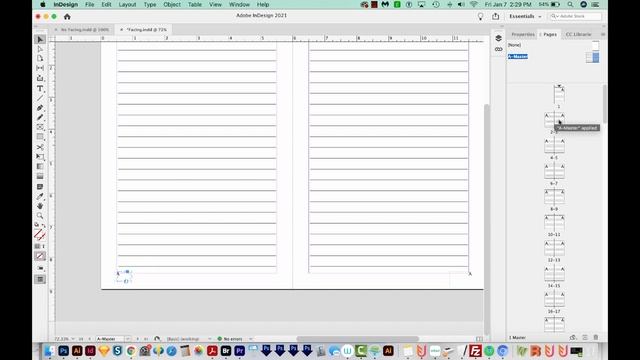Go to the next spread arrow
Image resolution: width=640 pixels, height=360 pixels.
pyautogui.click(x=137, y=339)
